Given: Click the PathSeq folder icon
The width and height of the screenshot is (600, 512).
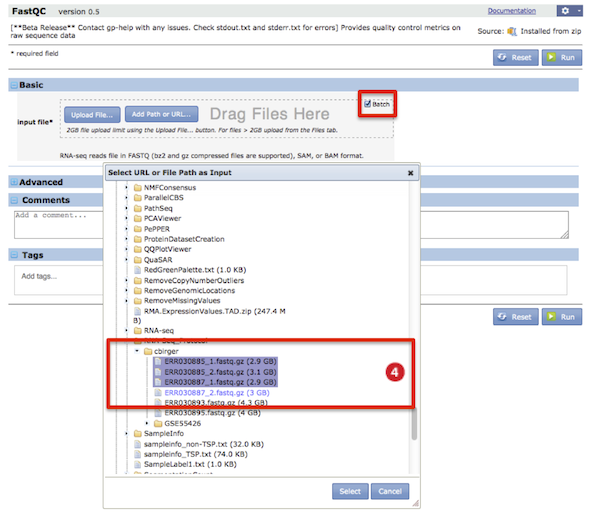Looking at the screenshot, I should pos(139,210).
